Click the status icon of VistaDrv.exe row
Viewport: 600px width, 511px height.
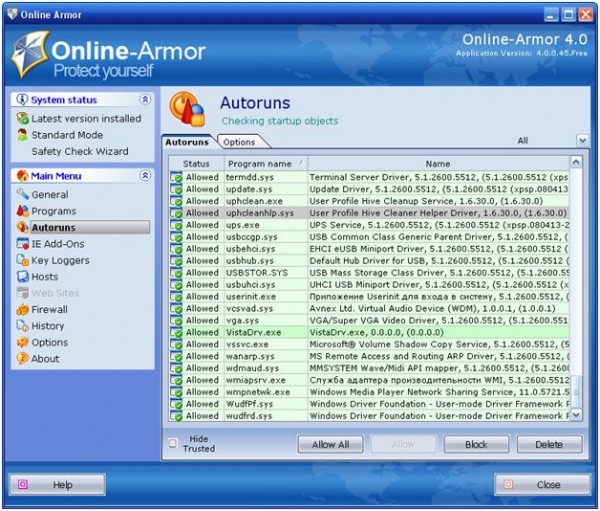tap(176, 333)
